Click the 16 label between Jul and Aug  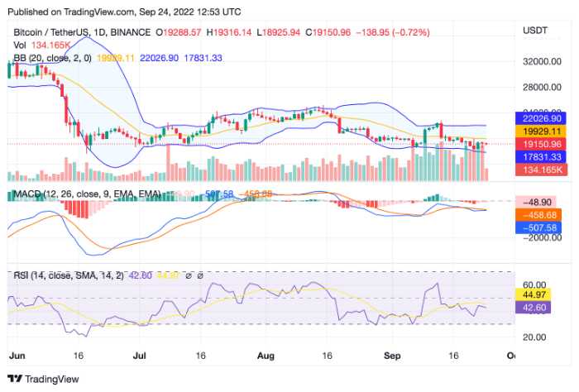[200, 356]
